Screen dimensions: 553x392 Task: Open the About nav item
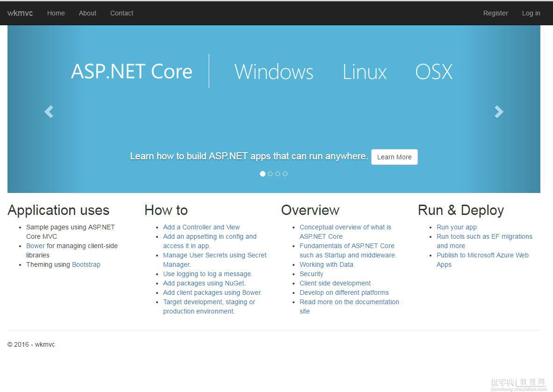pyautogui.click(x=87, y=13)
